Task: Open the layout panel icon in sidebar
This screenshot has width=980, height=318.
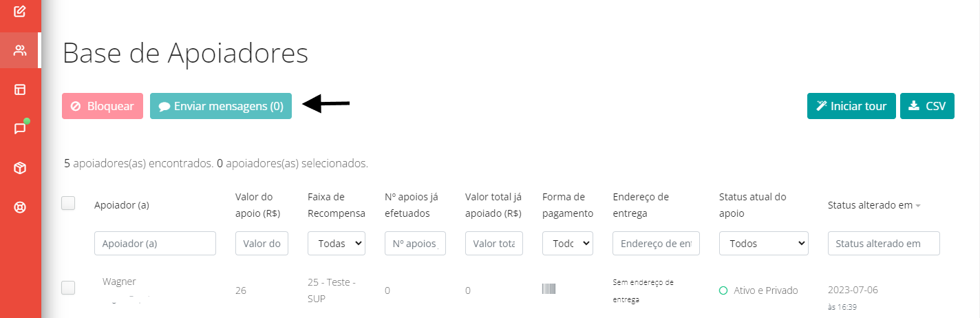Action: coord(20,89)
